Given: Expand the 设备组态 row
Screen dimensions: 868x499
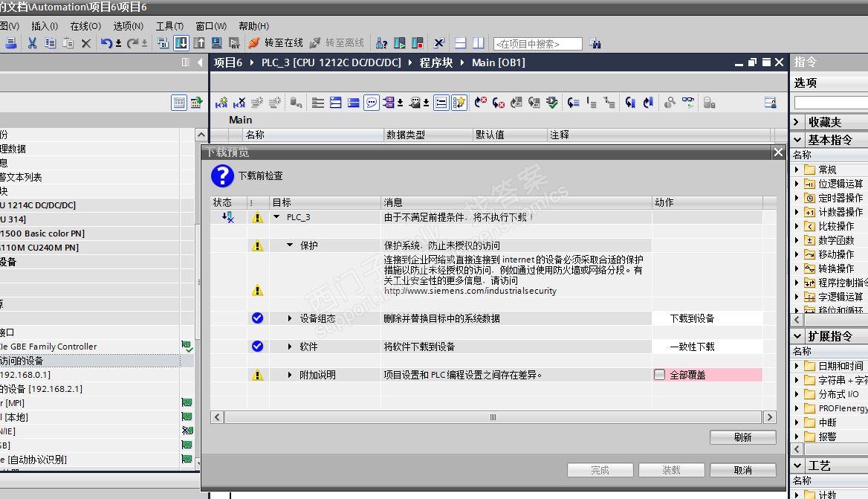Looking at the screenshot, I should (x=290, y=318).
